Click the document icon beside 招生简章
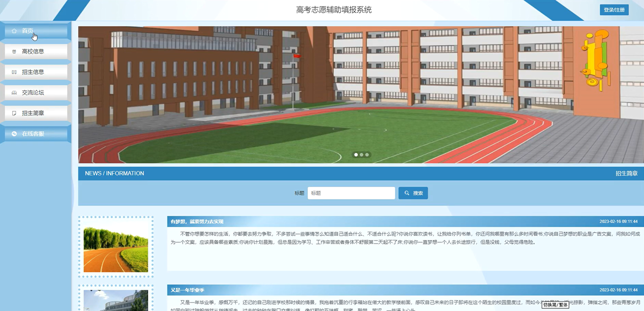Viewport: 644px width, 311px height. pyautogui.click(x=14, y=113)
